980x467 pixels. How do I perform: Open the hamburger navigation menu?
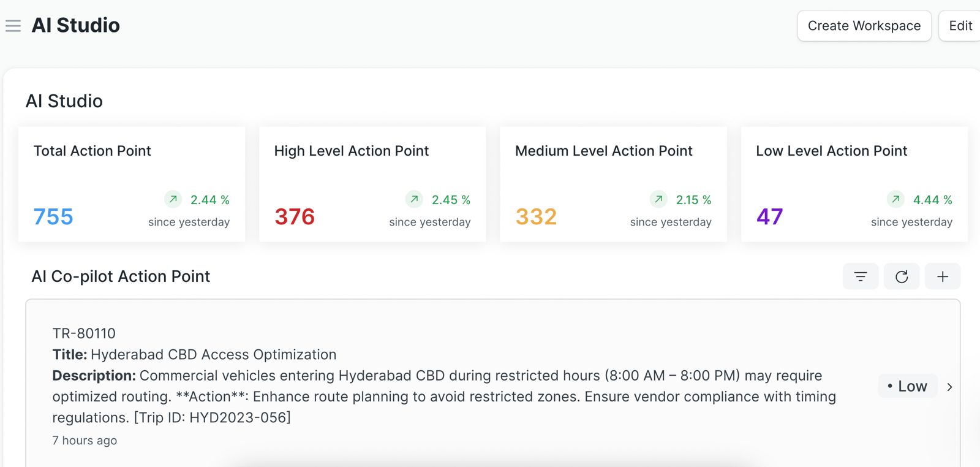click(x=13, y=26)
